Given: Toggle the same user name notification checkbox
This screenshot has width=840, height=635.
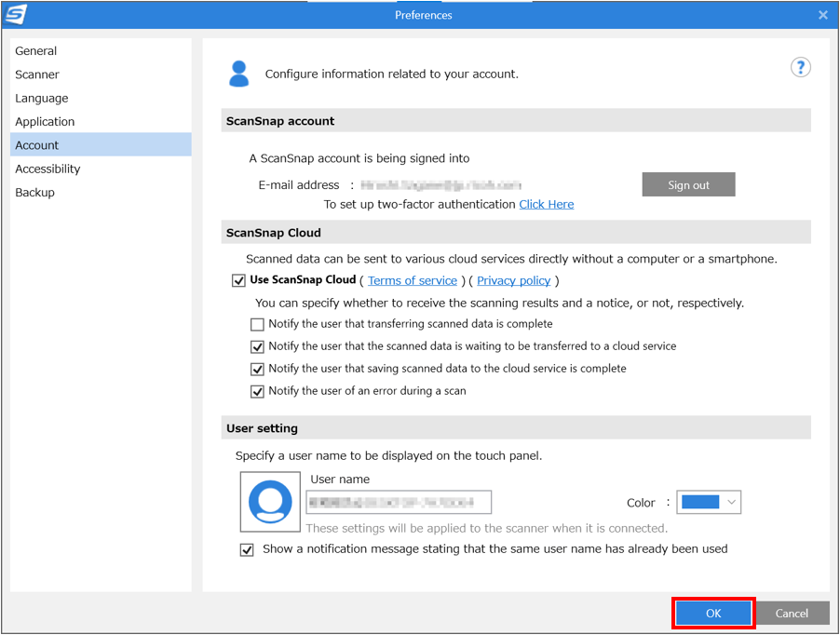Looking at the screenshot, I should point(247,550).
